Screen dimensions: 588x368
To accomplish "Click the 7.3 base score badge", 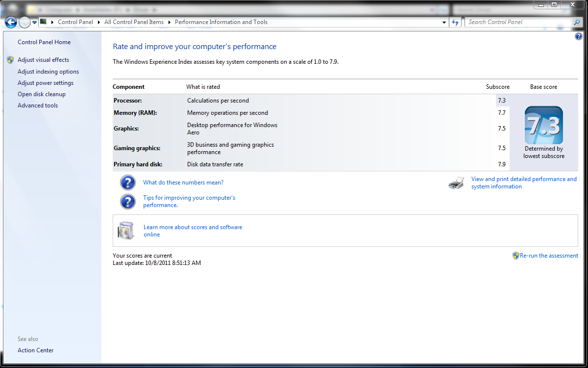I will [544, 125].
